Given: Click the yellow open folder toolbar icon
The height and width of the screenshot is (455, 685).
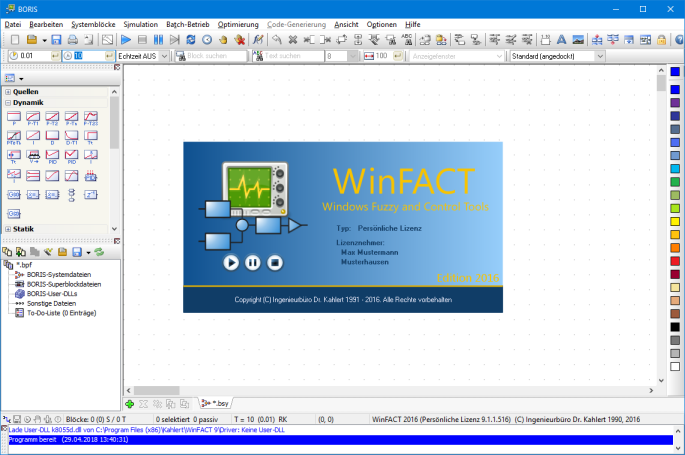Looking at the screenshot, I should click(31, 40).
